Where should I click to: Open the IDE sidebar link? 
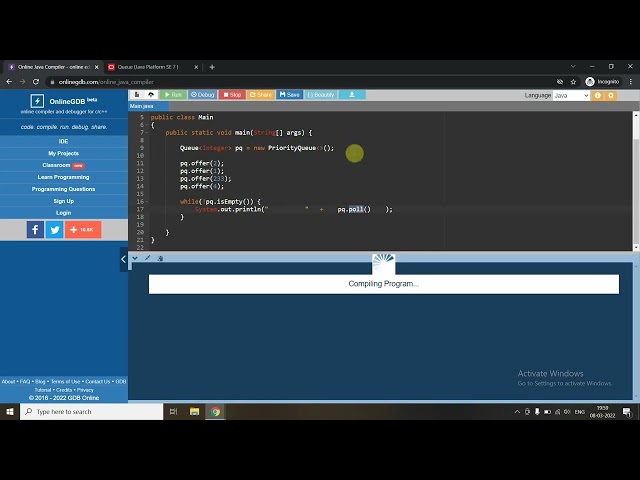tap(64, 141)
